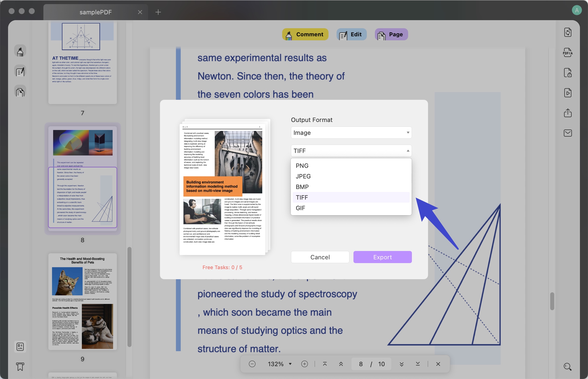Zoom in with the plus icon

[305, 364]
